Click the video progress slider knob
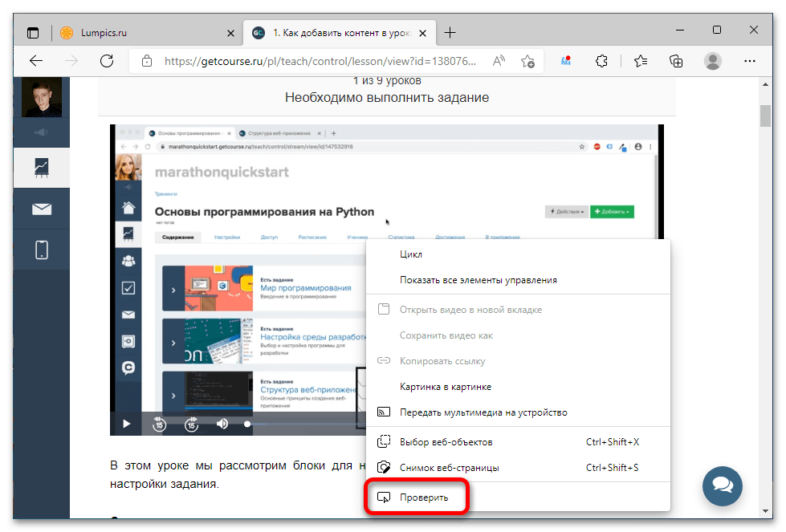This screenshot has height=532, width=786. tap(246, 424)
